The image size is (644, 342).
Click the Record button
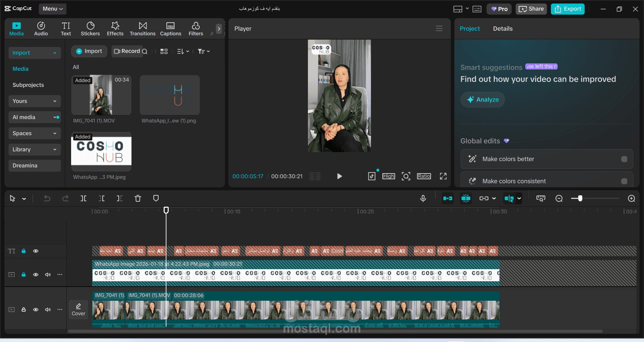127,51
